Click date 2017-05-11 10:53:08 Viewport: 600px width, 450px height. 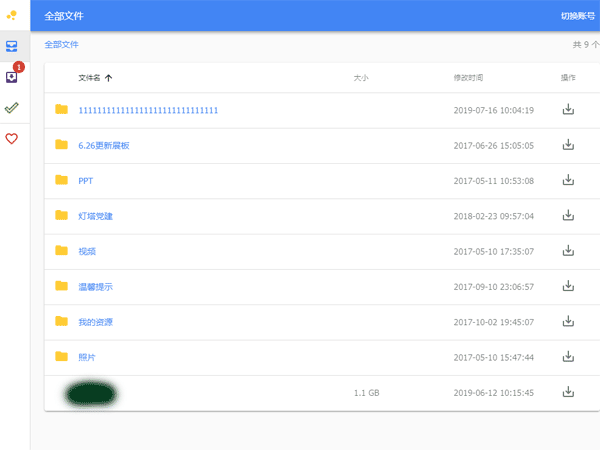(494, 181)
